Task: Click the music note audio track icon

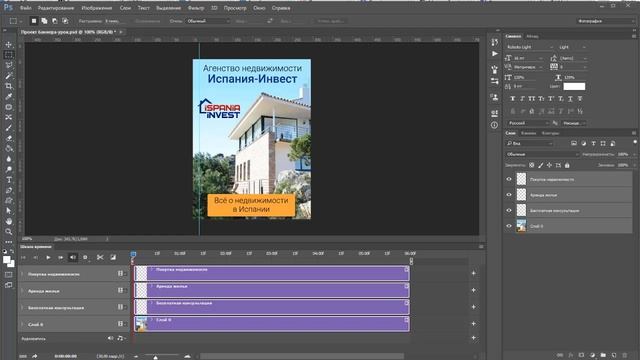Action: (120, 338)
